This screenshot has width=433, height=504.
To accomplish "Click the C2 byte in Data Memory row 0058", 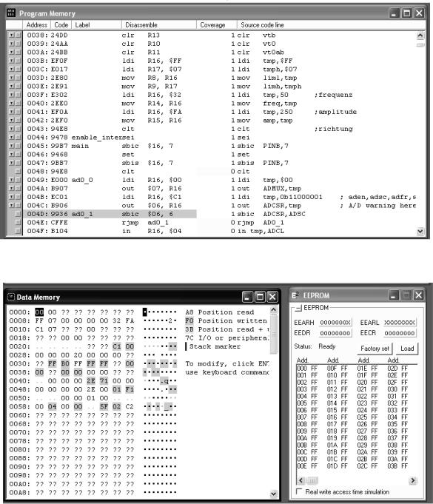I will (130, 406).
